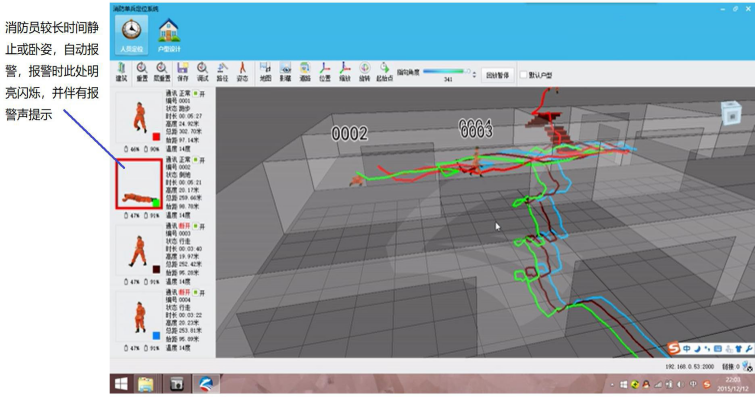Click the 建筑 building toolbar icon

(x=122, y=71)
